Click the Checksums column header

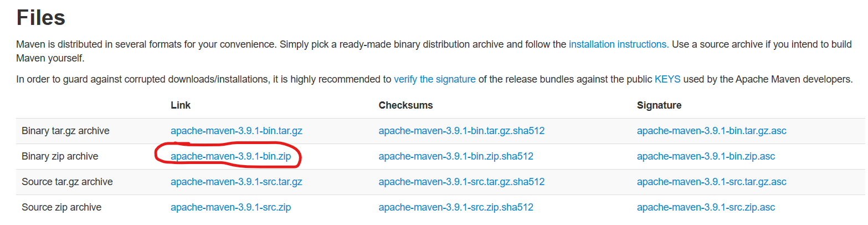[x=405, y=105]
